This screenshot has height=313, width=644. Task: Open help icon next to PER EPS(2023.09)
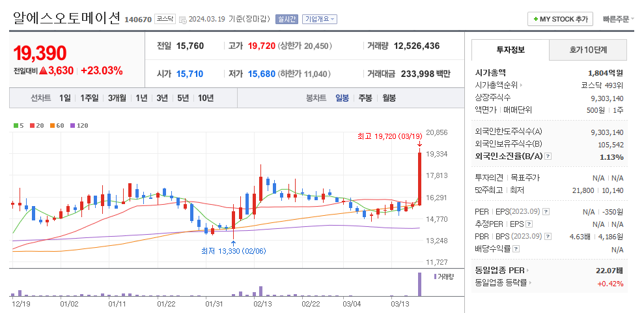tap(546, 212)
